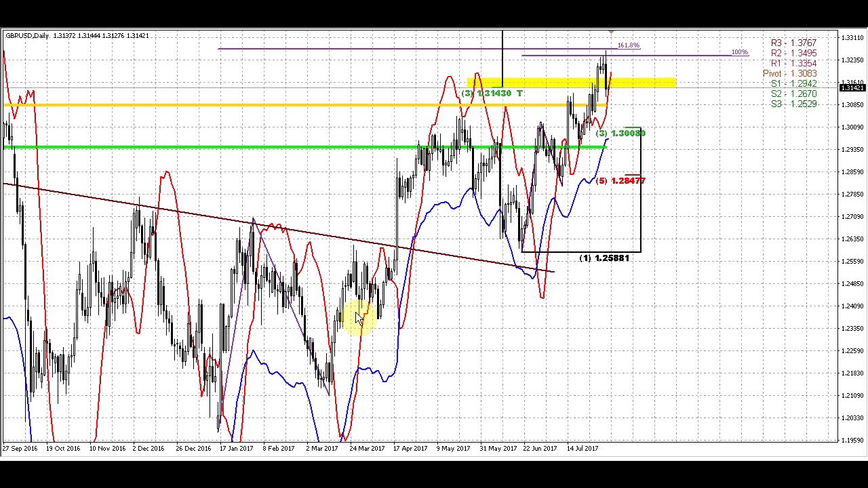Select the S3 - 1.2529 support label
The width and height of the screenshot is (868, 488).
(793, 104)
